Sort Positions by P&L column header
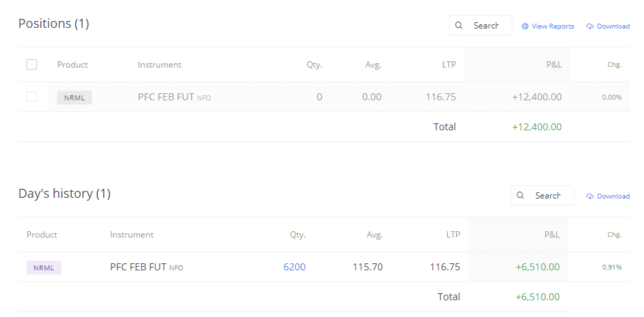644x317 pixels. 553,65
